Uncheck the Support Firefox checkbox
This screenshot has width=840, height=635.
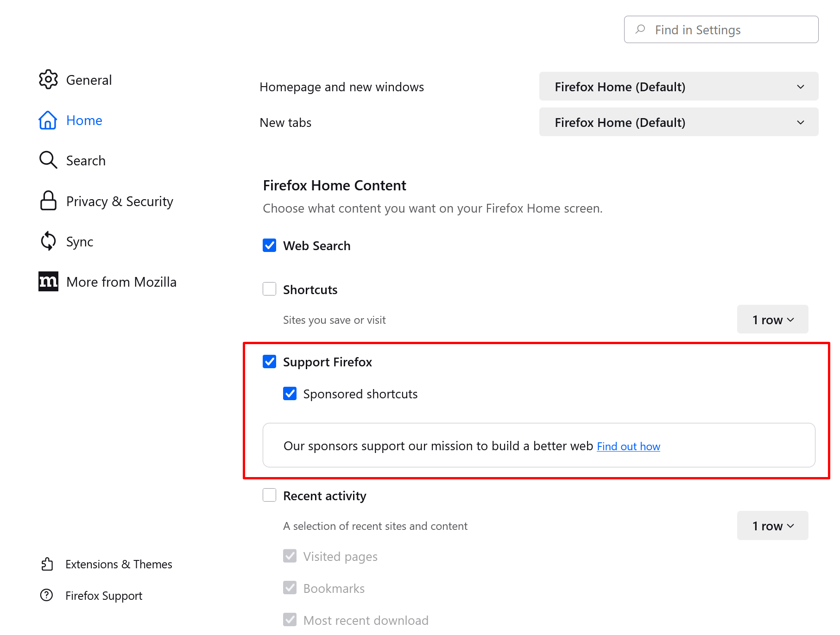pos(270,362)
